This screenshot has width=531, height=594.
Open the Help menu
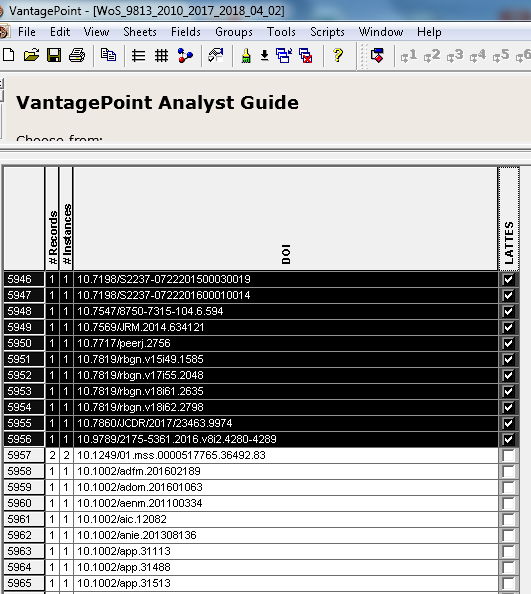pos(429,32)
